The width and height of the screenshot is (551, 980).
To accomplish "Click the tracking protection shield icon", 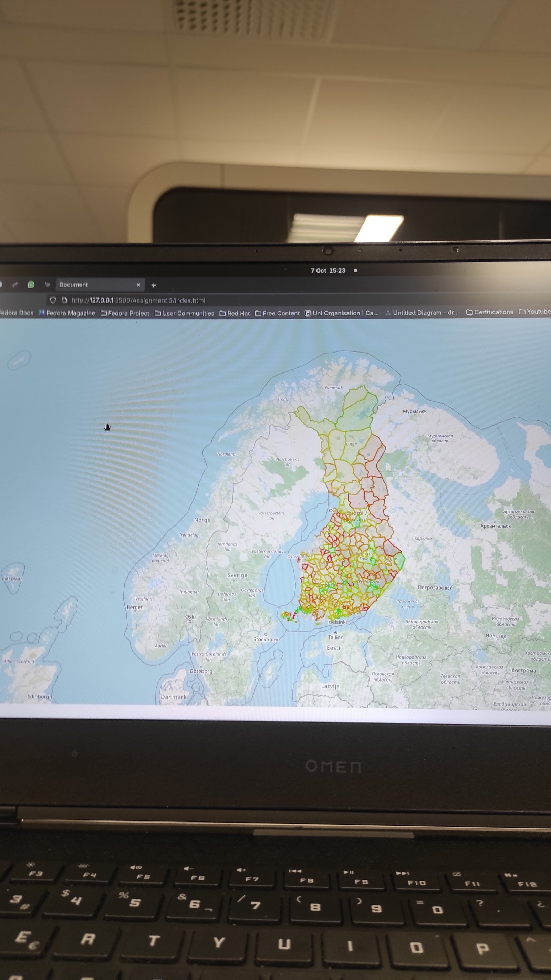I will [x=53, y=300].
